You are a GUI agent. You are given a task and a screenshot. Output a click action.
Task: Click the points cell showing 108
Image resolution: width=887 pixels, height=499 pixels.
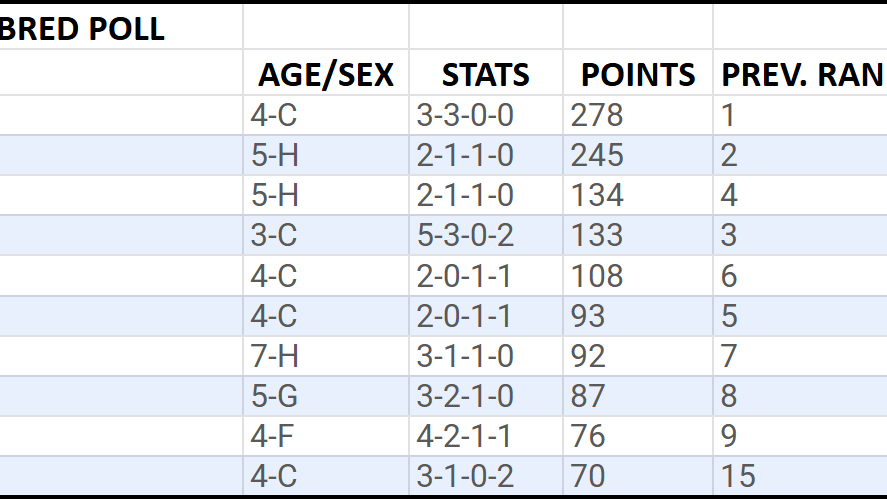(x=638, y=276)
